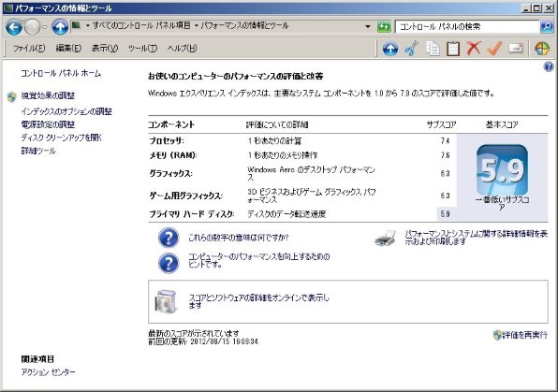Click the toolbar Up blue arrow icon
Image resolution: width=558 pixels, height=392 pixels.
(390, 49)
